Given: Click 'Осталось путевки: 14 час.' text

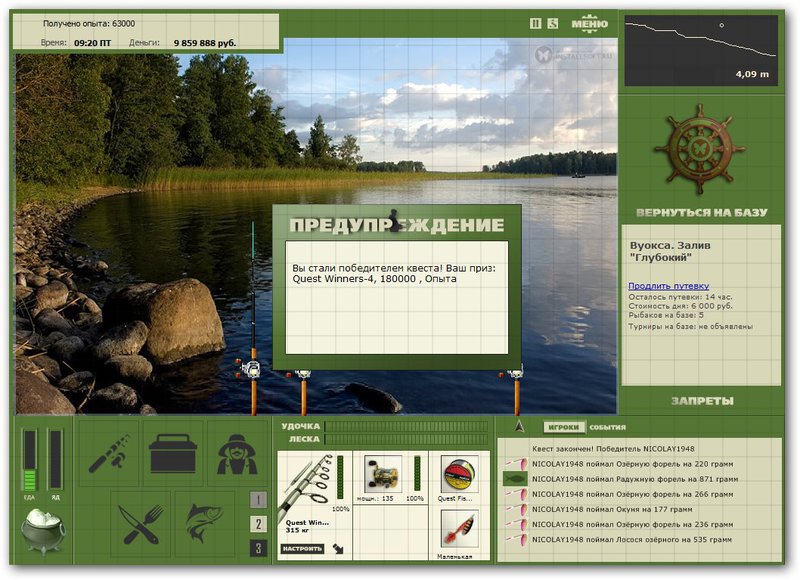Looking at the screenshot, I should tap(680, 297).
